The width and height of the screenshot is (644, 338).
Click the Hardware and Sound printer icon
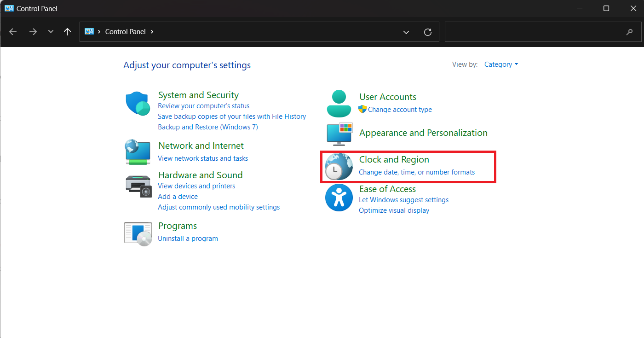point(138,186)
